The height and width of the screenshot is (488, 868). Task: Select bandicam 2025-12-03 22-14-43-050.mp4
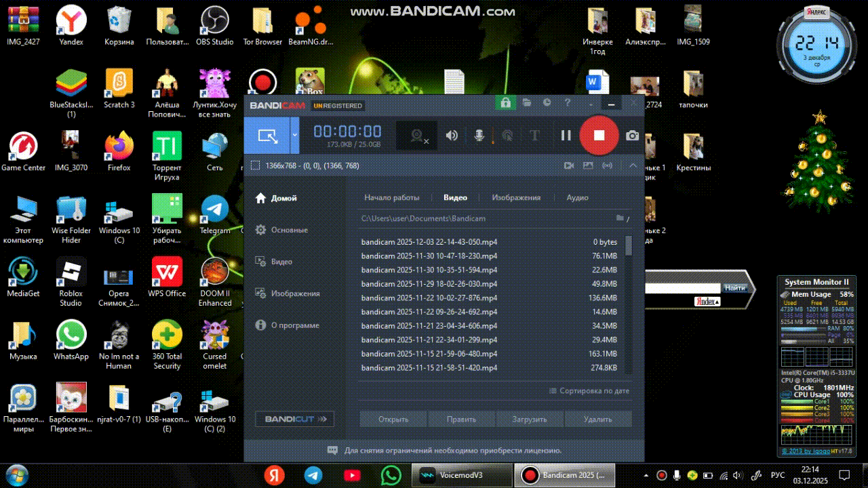(490, 242)
